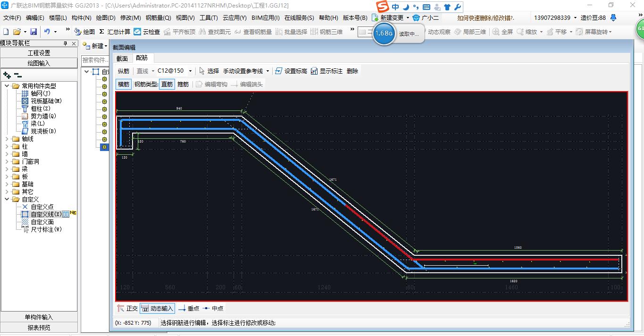The image size is (644, 336).
Task: Toggle 横筋 transverse rebar mode
Action: [124, 84]
